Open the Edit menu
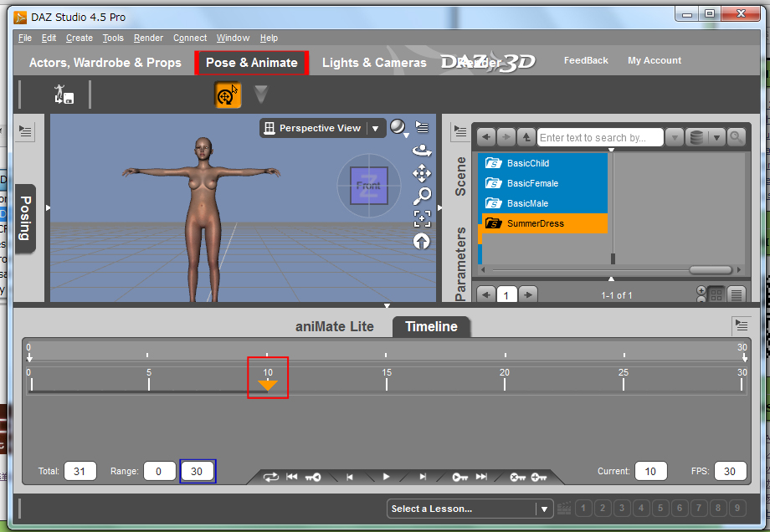The height and width of the screenshot is (532, 770). tap(49, 38)
